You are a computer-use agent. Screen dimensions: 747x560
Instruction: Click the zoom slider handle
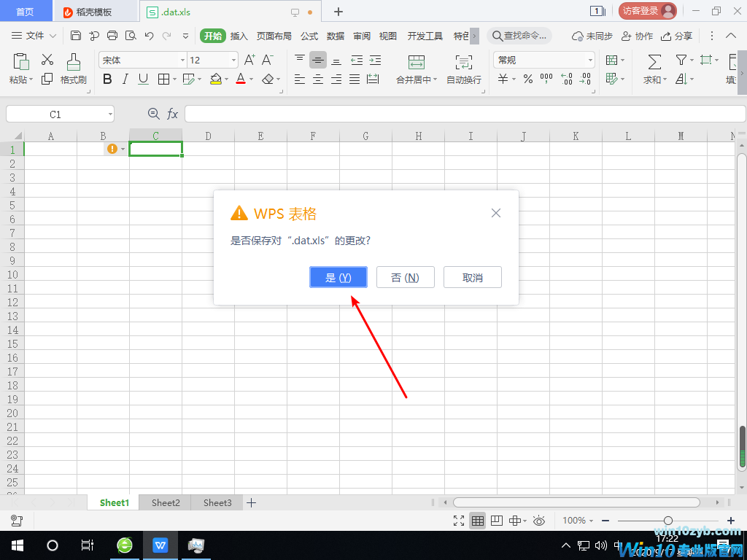coord(667,521)
